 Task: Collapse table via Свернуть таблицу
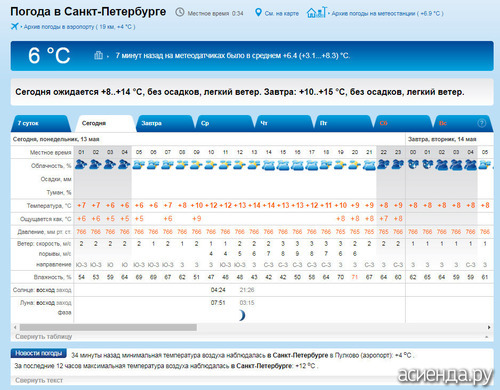coord(44,337)
